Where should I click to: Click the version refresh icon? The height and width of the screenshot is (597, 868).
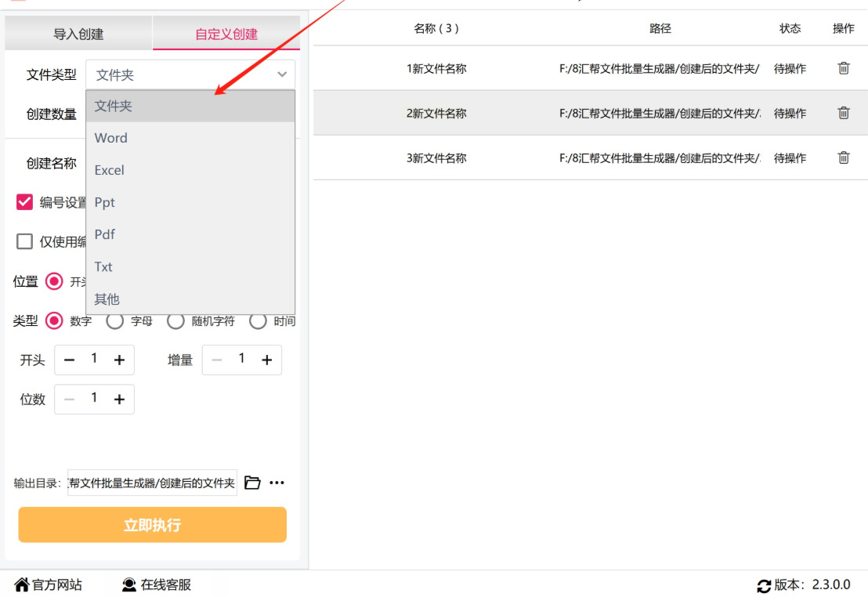click(x=764, y=585)
